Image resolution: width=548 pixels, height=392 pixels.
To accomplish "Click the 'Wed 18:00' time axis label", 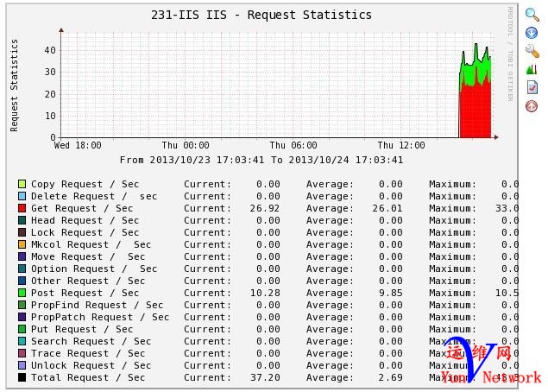I will coord(78,145).
